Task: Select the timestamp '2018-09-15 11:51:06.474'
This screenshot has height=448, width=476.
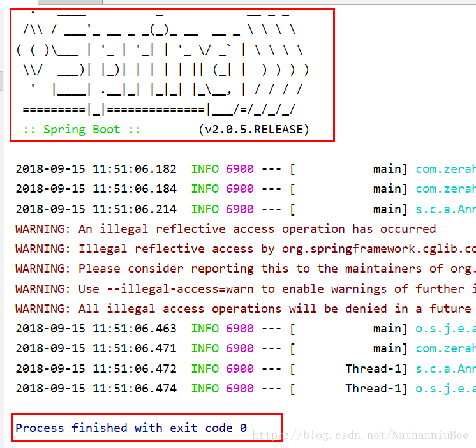Action: pyautogui.click(x=96, y=389)
